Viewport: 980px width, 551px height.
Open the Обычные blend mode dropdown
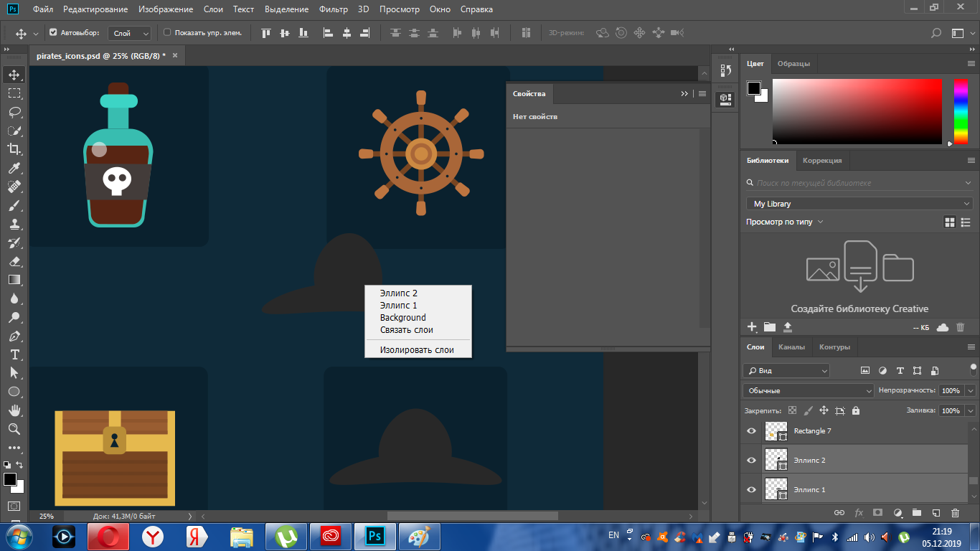[808, 391]
